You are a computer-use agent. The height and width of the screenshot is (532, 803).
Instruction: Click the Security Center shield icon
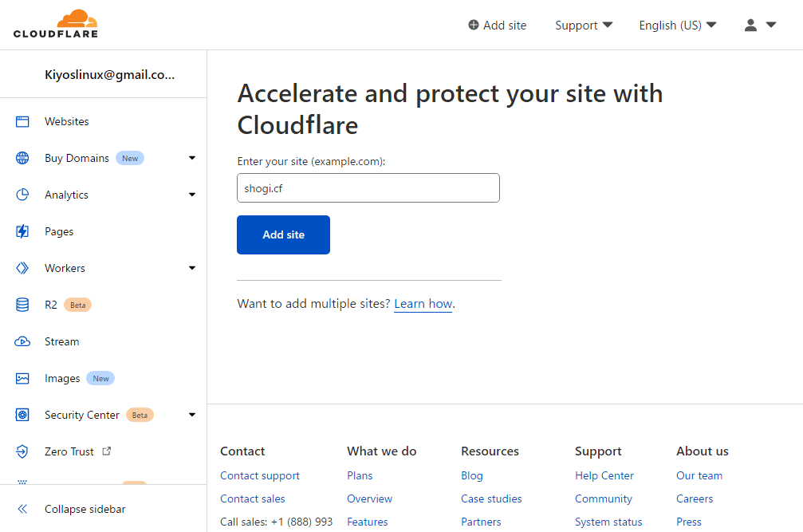click(x=22, y=416)
